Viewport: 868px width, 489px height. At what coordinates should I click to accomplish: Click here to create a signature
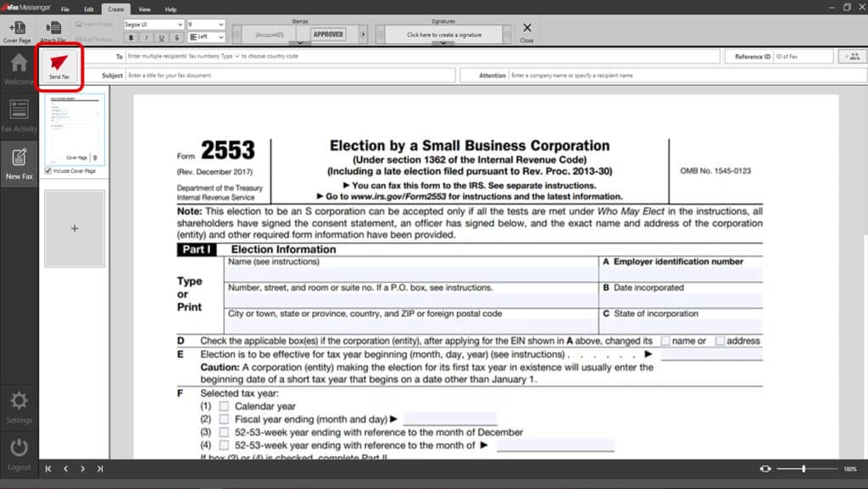coord(442,35)
